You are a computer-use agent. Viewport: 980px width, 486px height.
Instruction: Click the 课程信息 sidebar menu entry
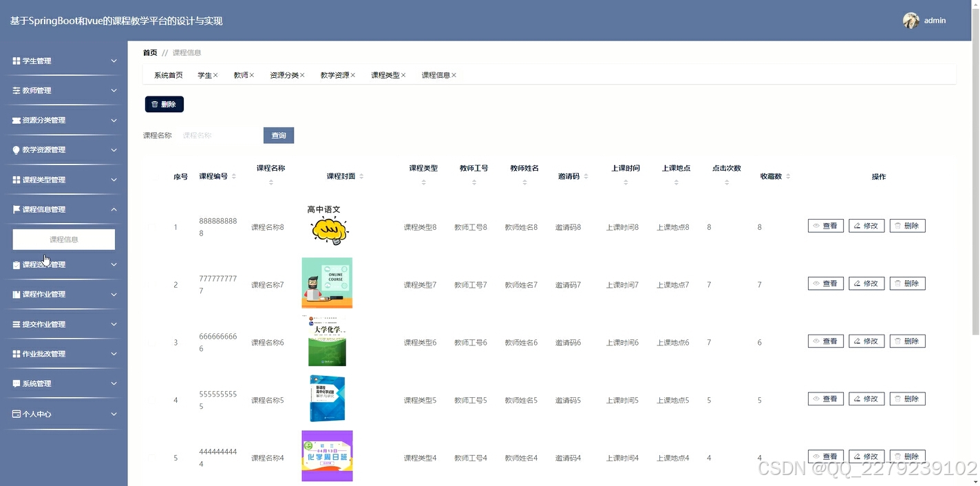[63, 239]
